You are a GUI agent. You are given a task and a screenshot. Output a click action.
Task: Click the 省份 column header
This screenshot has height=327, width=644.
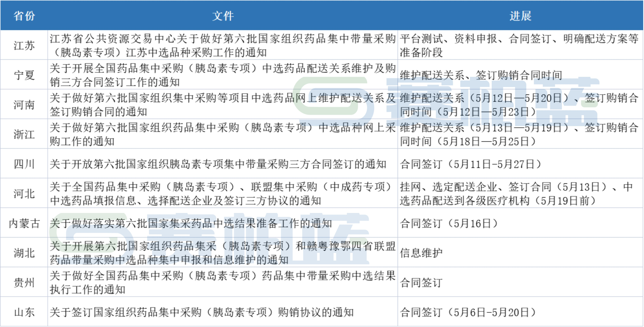[x=24, y=16]
